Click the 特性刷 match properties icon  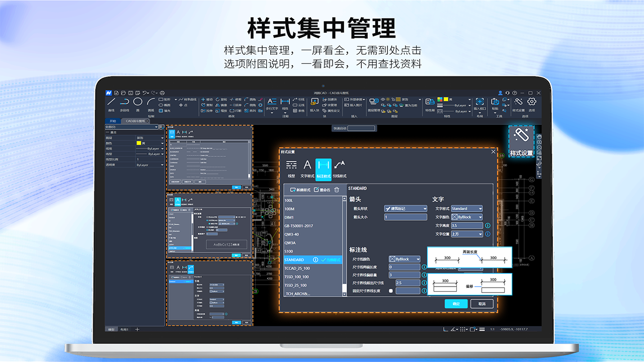(429, 102)
